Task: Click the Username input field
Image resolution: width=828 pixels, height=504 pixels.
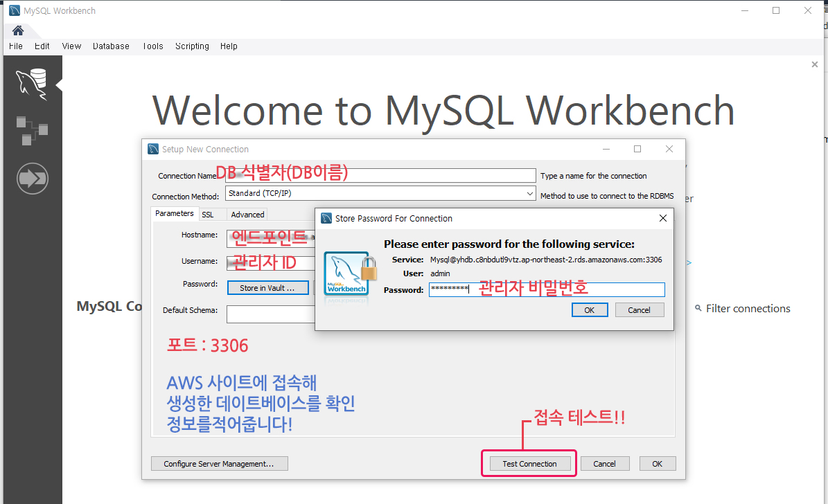Action: pos(271,262)
